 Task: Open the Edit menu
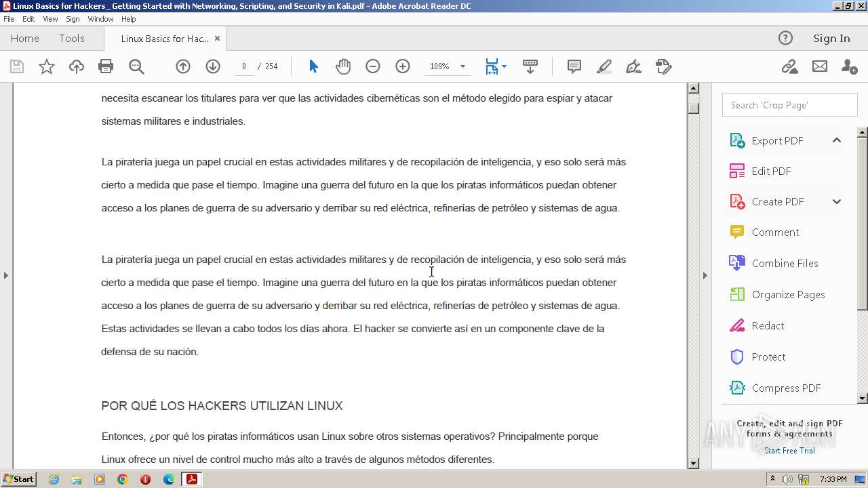coord(28,19)
